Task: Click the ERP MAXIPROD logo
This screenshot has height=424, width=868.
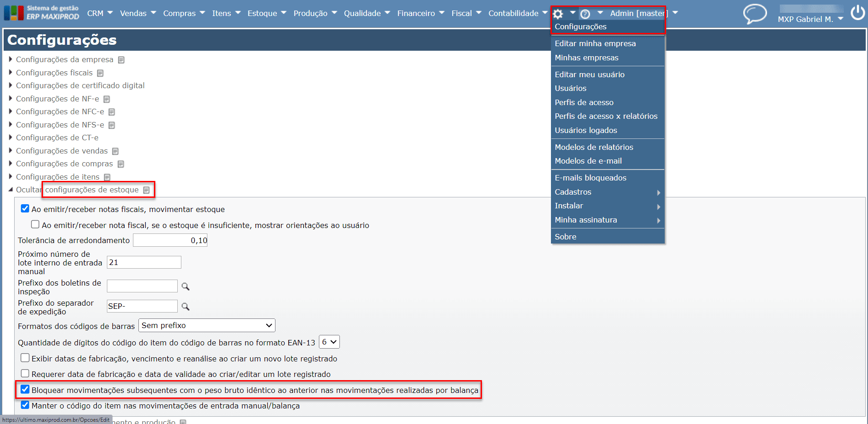Action: coord(42,13)
